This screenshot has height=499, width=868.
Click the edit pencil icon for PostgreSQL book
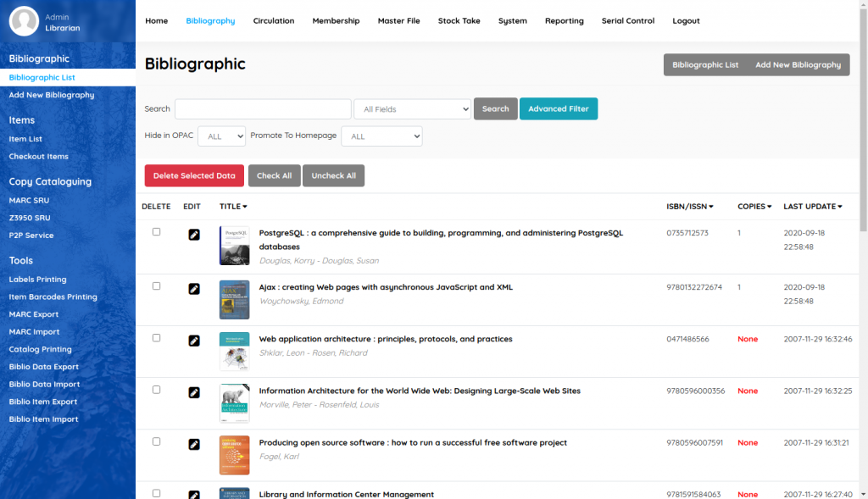194,235
